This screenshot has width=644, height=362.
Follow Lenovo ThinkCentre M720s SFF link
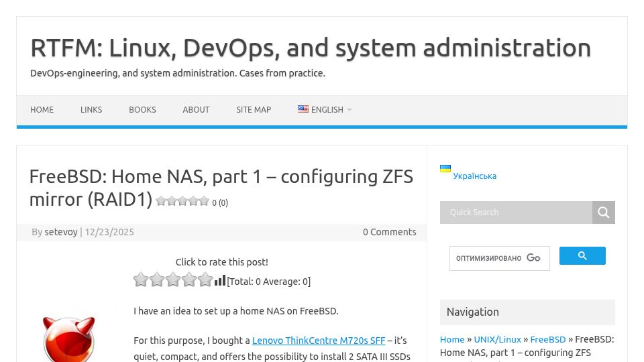tap(319, 341)
